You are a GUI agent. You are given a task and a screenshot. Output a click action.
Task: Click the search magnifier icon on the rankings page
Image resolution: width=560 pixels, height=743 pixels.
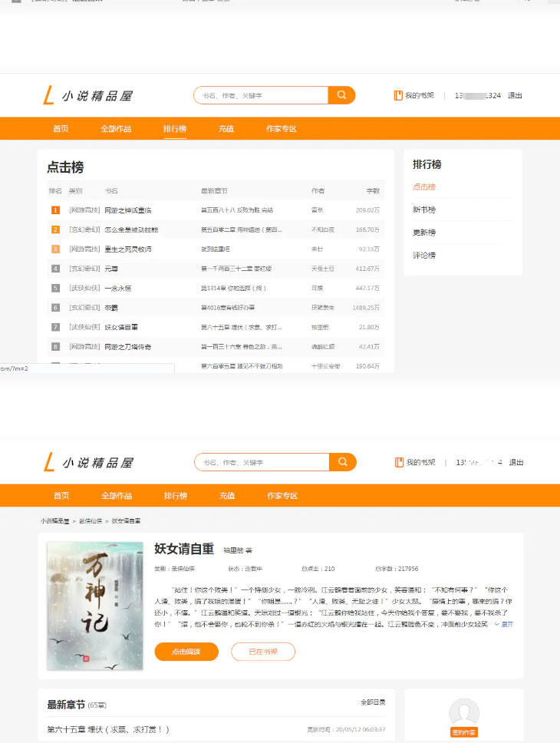(341, 95)
